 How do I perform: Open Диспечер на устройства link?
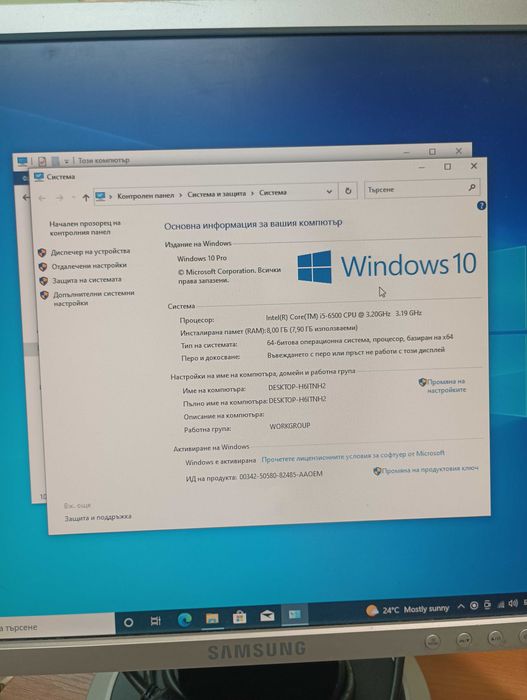(x=90, y=252)
